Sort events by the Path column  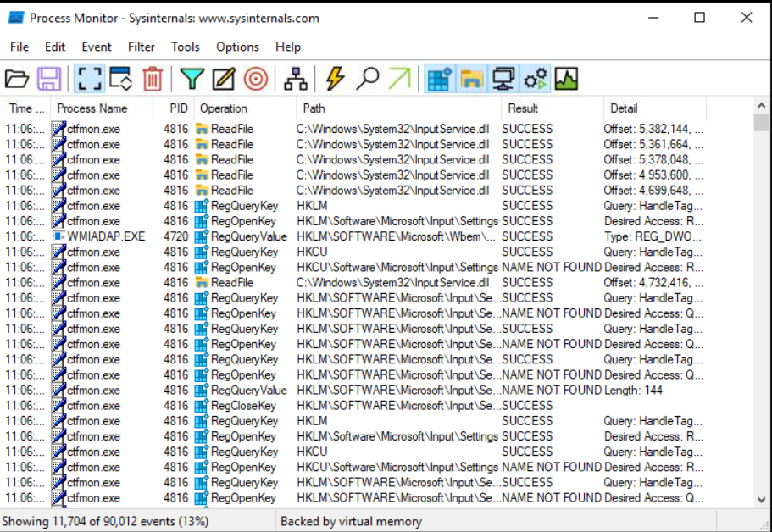tap(314, 108)
